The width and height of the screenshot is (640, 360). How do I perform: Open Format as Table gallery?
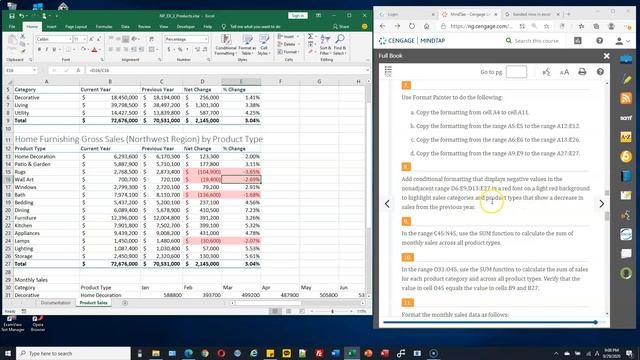[x=247, y=45]
